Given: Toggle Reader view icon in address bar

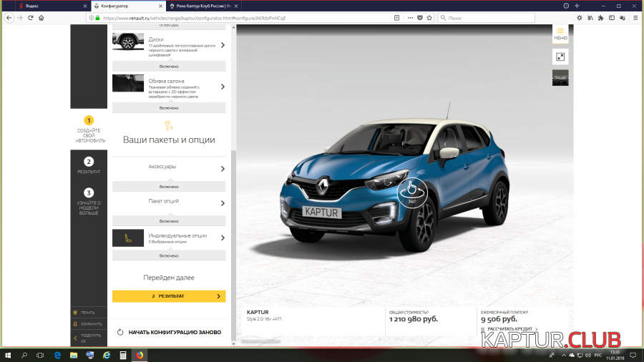Looking at the screenshot, I should pos(396,18).
